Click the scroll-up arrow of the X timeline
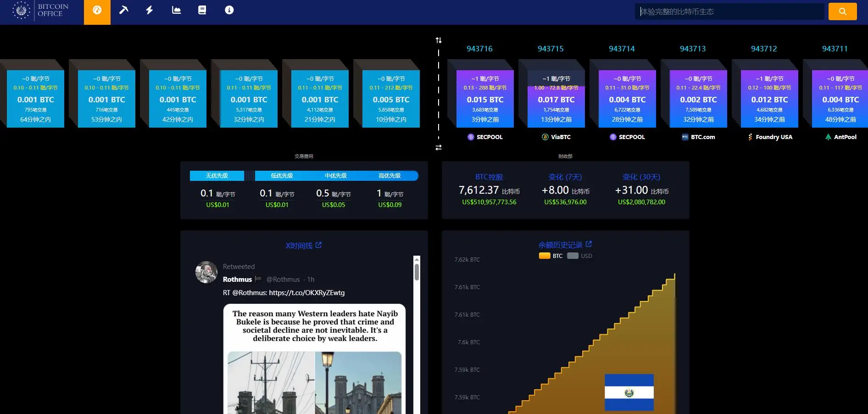 coord(417,259)
